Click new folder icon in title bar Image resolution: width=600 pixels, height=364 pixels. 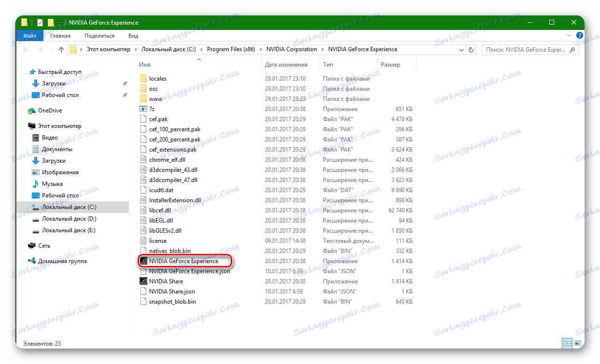point(50,22)
